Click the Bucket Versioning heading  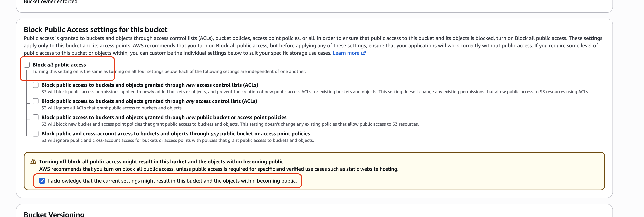pos(54,214)
